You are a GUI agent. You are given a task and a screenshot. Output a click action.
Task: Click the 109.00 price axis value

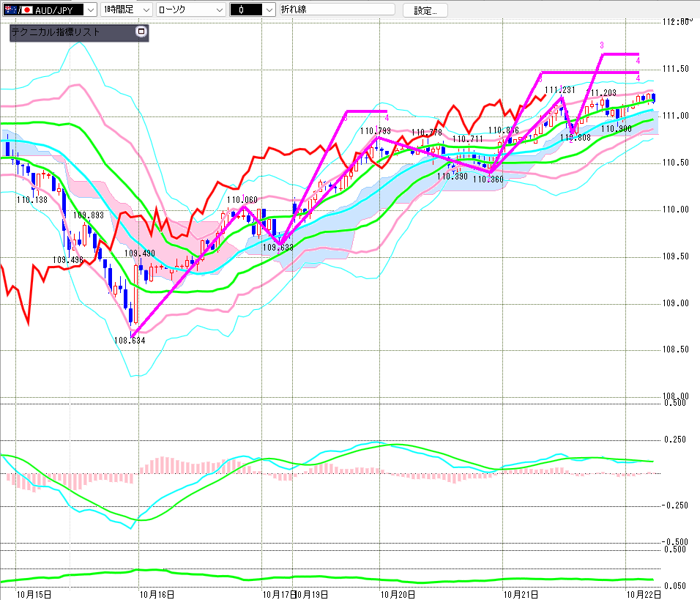click(675, 303)
